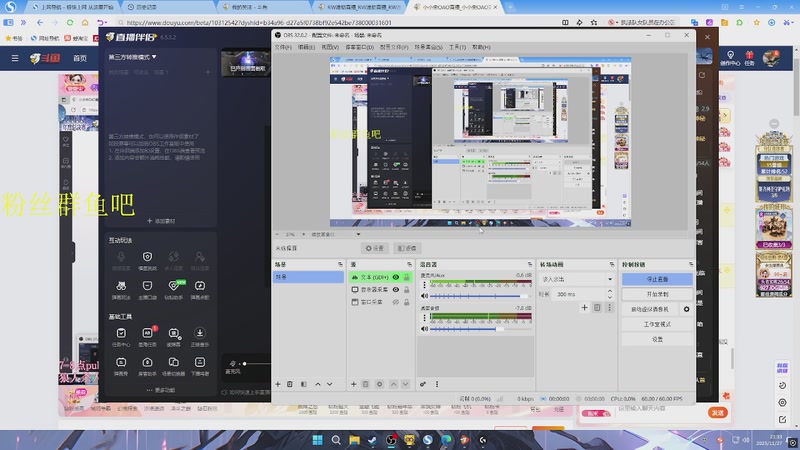Toggle lock on 窗口采集 source

point(407,302)
